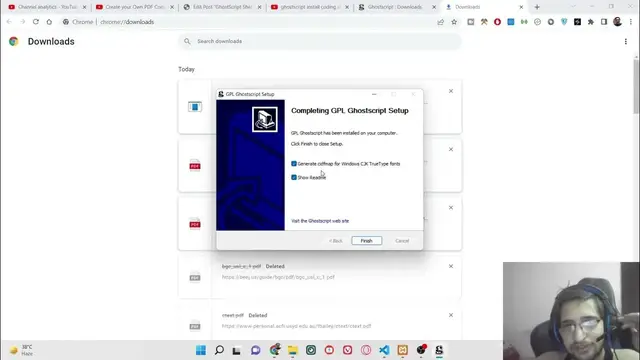This screenshot has height=360, width=640.
Task: Remove third download entry from list
Action: tap(451, 208)
